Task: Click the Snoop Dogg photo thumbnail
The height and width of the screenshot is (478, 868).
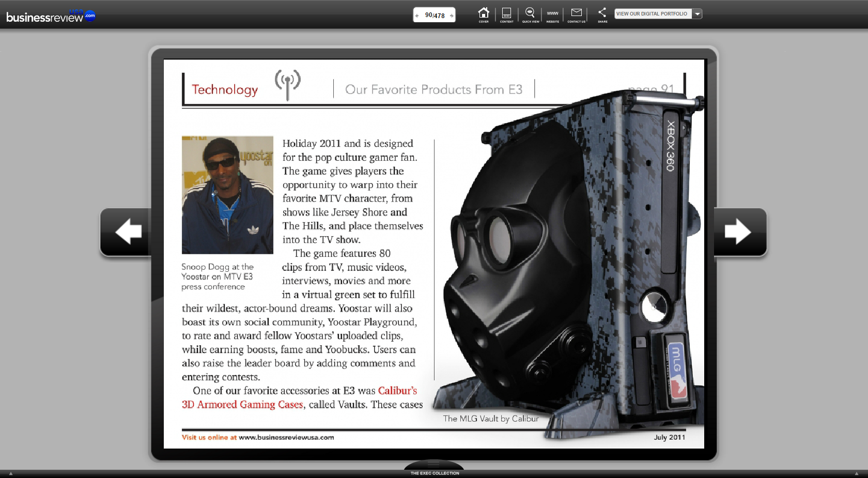Action: [227, 195]
